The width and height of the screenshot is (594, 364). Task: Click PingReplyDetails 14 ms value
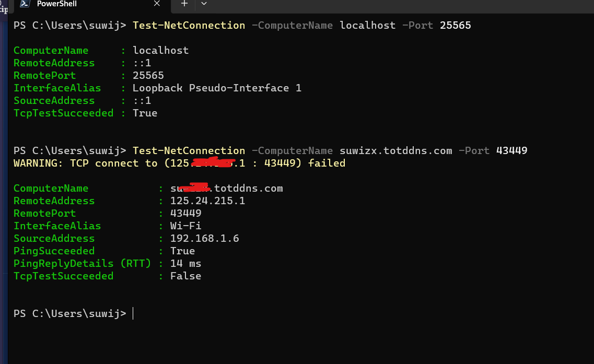pos(185,263)
